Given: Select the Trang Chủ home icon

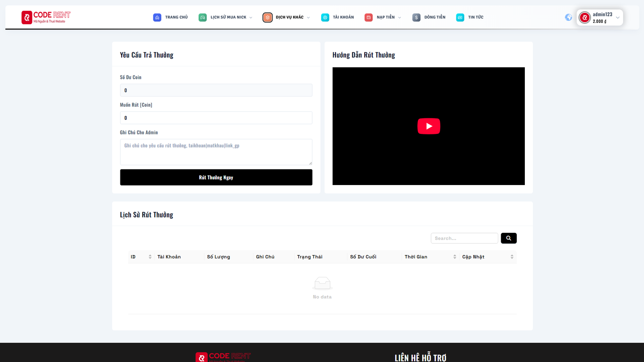Looking at the screenshot, I should click(x=157, y=17).
